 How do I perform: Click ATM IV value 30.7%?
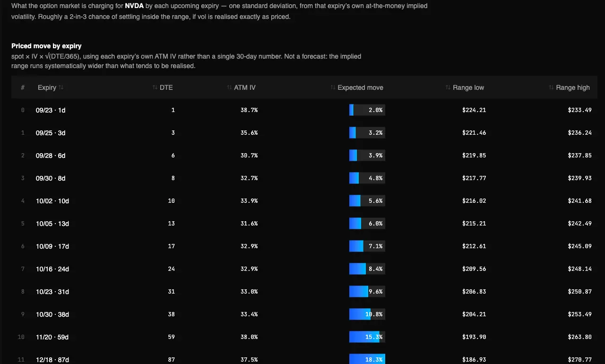tap(249, 156)
